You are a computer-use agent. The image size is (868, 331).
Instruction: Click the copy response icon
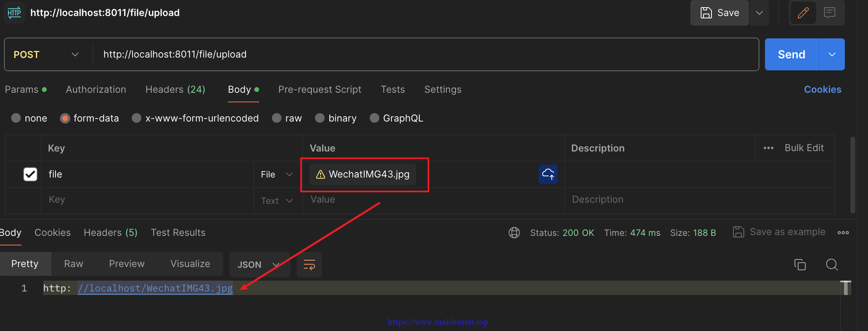(x=800, y=265)
